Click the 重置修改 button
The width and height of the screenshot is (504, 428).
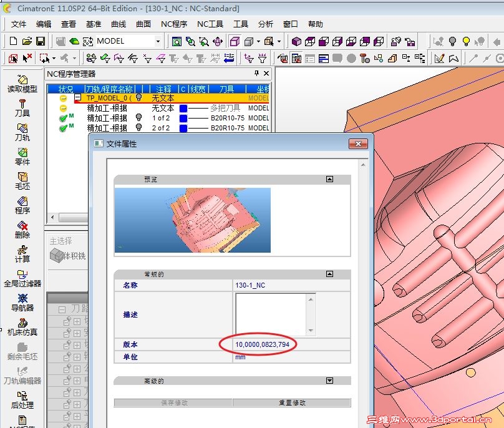click(x=291, y=402)
